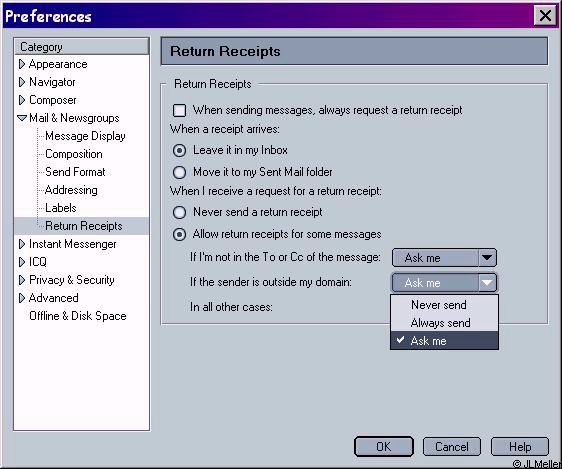Open Offline & Disk Space category

(78, 316)
